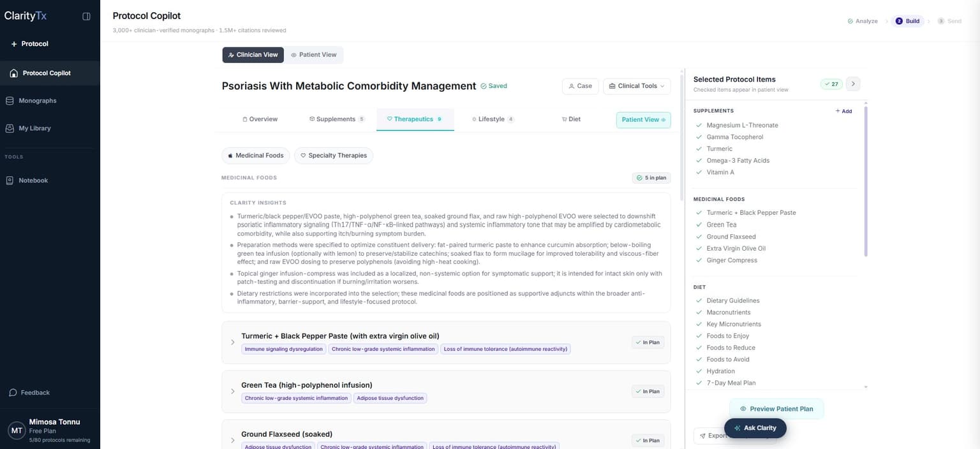Click the 5 in plan badge
Screen dimensions: 980x449
(651, 178)
